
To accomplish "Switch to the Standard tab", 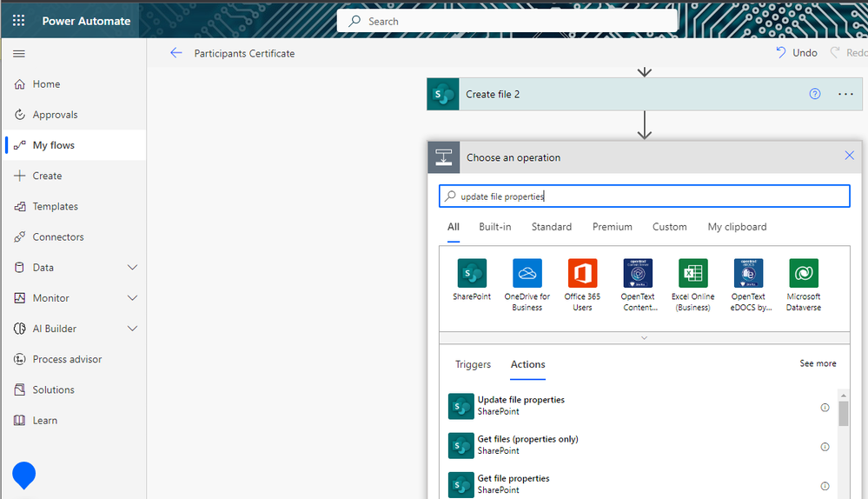I will [x=552, y=227].
